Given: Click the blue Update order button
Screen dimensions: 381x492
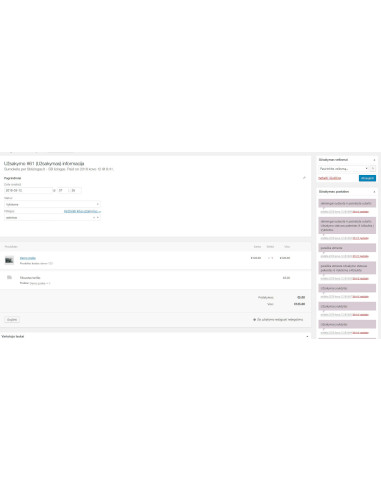Looking at the screenshot, I should 367,178.
